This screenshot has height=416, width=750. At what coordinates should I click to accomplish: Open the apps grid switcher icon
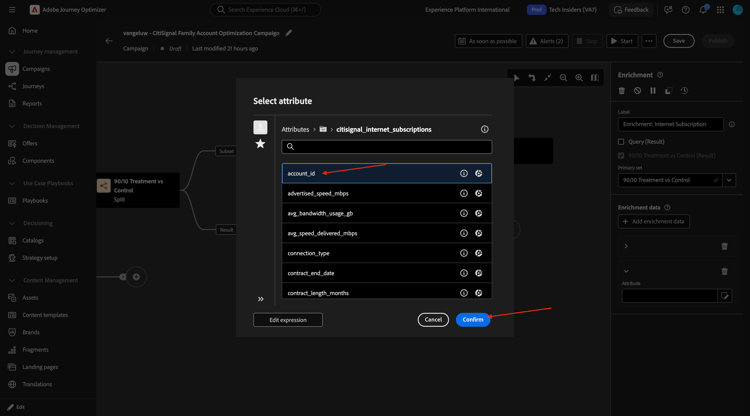(x=720, y=10)
